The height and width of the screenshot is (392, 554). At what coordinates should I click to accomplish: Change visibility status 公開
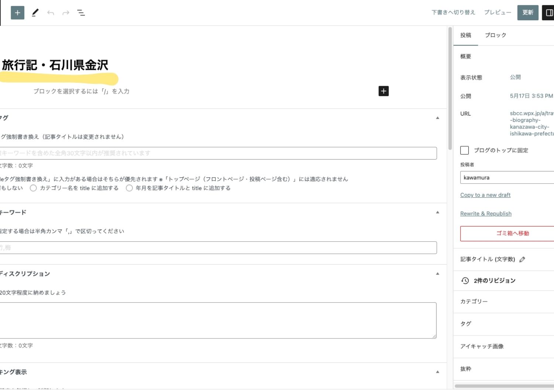pyautogui.click(x=515, y=77)
